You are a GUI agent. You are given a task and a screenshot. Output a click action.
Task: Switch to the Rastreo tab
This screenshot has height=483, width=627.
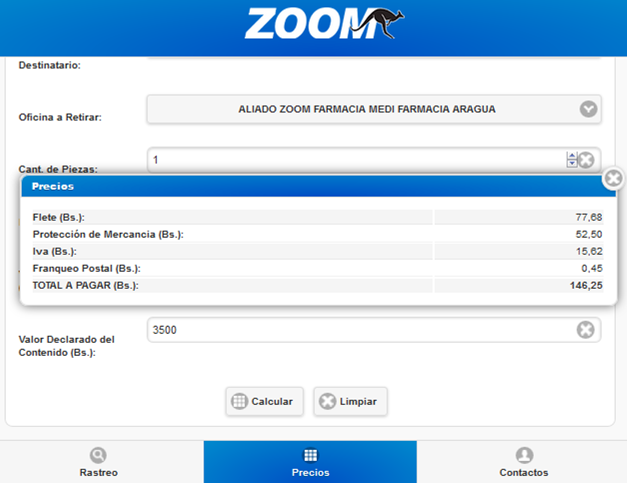(102, 462)
